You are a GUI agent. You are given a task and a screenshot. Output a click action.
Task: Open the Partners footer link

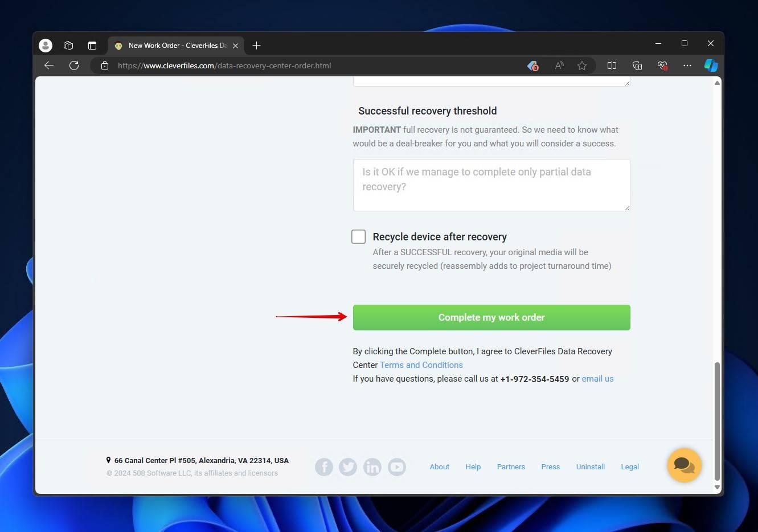[x=511, y=466]
